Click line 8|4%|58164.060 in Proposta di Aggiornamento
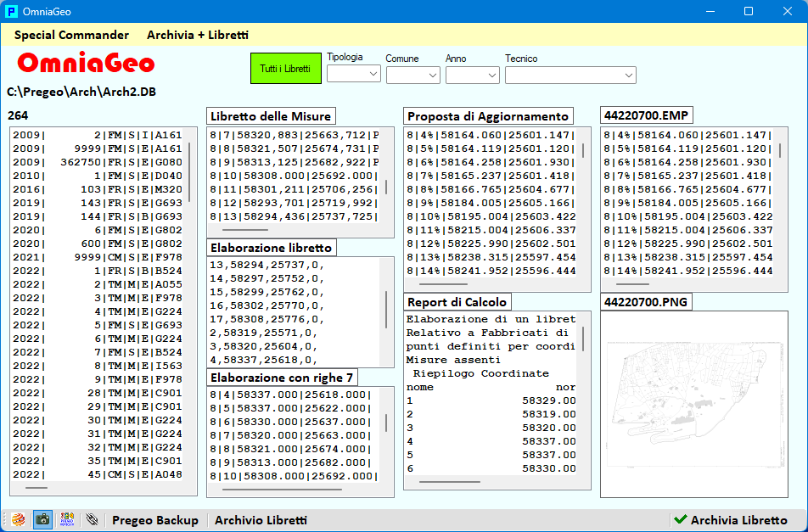Viewport: 808px width, 532px height. [x=491, y=135]
